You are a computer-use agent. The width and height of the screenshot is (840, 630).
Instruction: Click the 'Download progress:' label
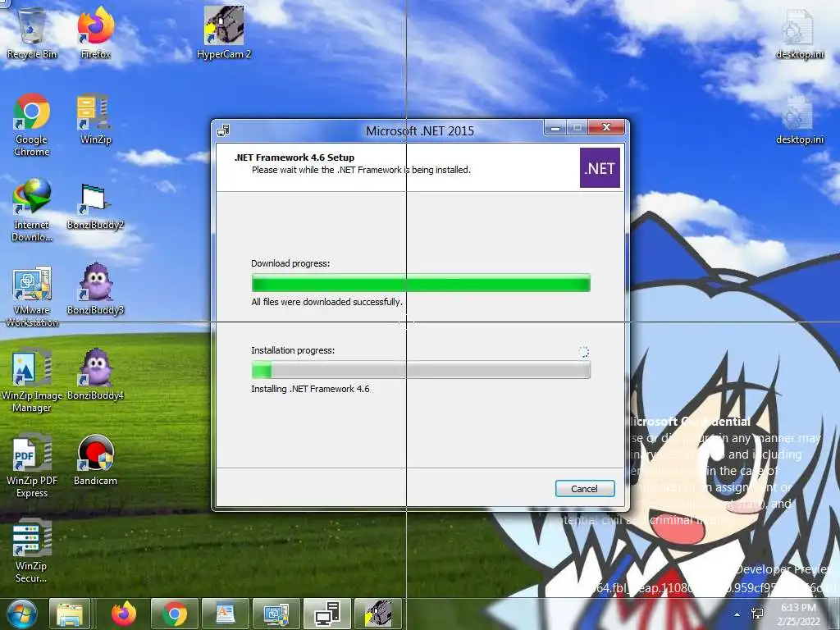(x=290, y=263)
